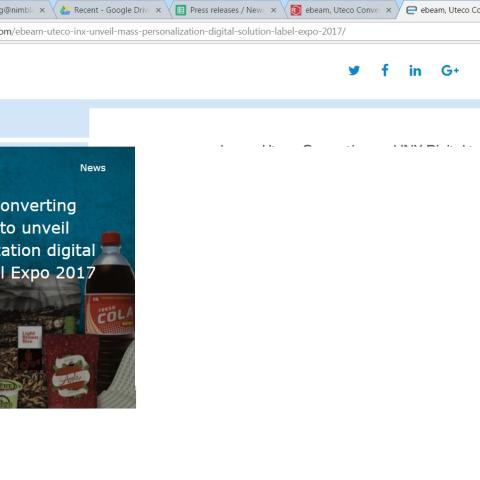Click the 'to unveil' headline text
This screenshot has width=480, height=480.
(x=35, y=228)
